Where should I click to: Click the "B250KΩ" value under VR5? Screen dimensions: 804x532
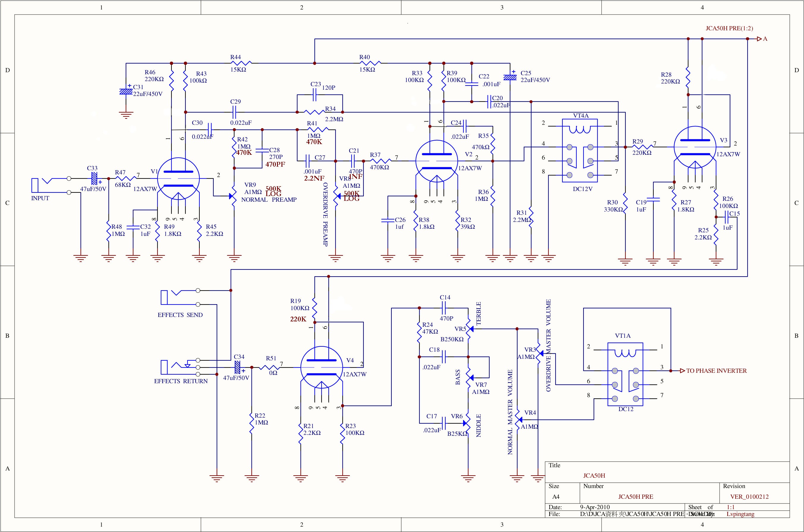pos(452,339)
